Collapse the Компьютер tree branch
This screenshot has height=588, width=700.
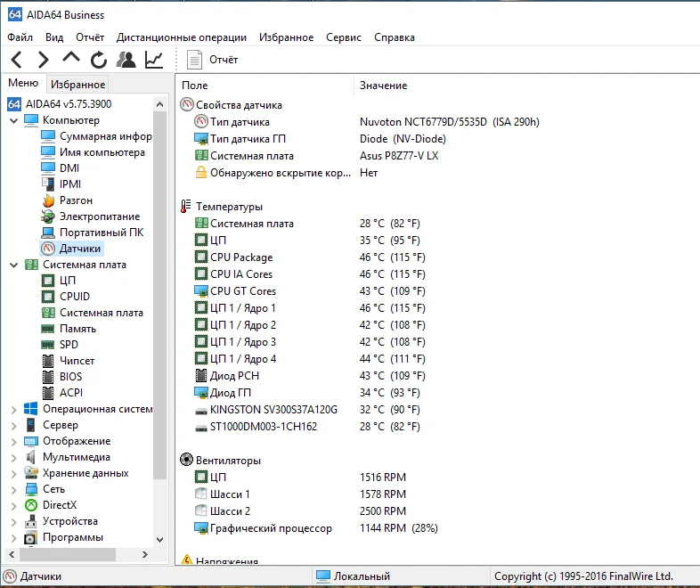(x=14, y=120)
